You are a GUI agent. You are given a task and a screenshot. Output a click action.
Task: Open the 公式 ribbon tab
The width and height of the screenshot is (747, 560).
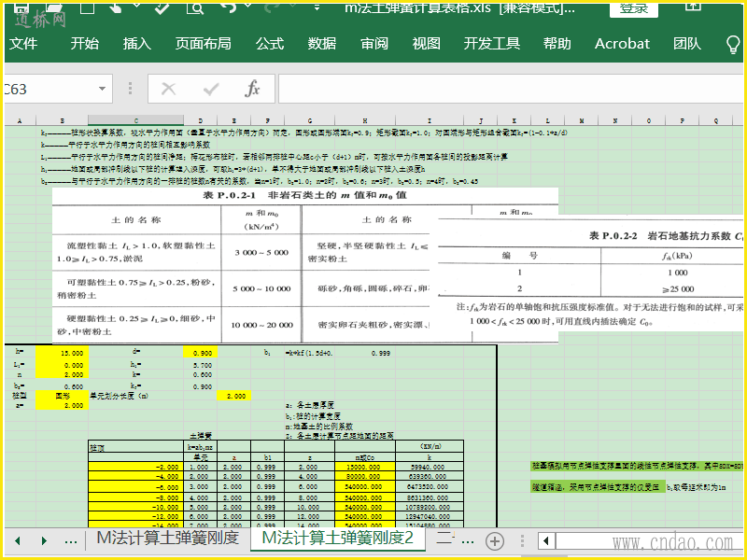tap(270, 44)
